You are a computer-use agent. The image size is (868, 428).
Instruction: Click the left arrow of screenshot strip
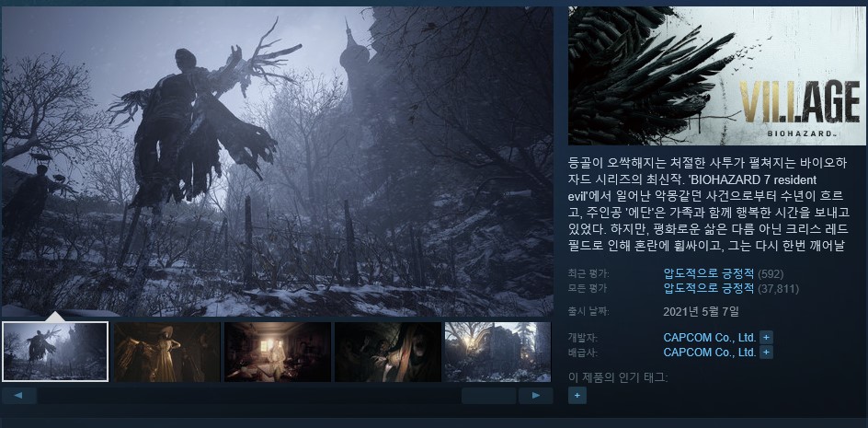tap(18, 395)
